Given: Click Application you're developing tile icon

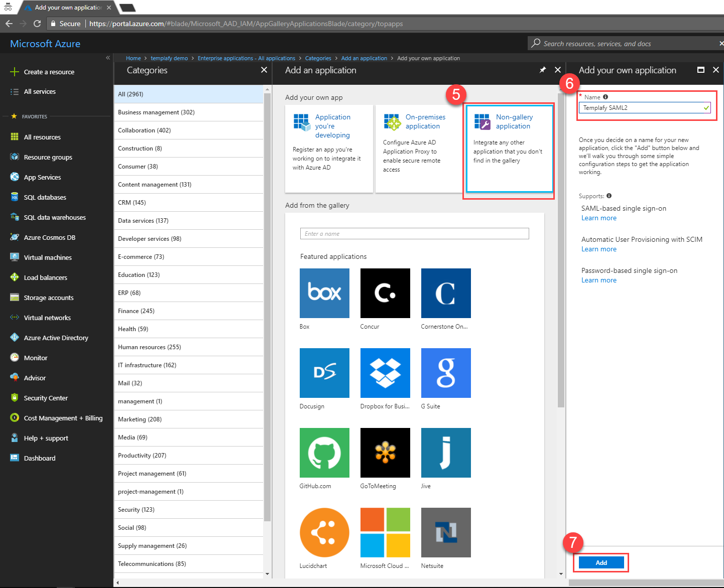Looking at the screenshot, I should click(301, 122).
